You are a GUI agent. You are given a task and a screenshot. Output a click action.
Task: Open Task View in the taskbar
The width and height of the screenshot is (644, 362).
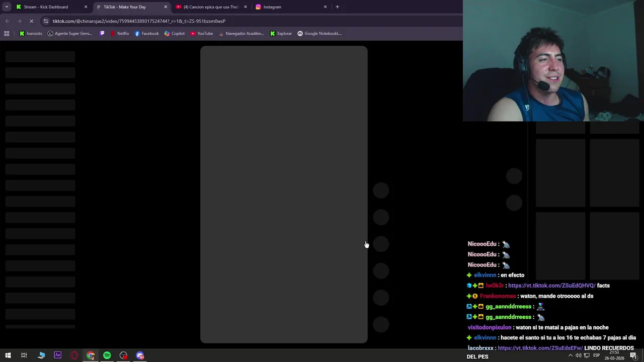pyautogui.click(x=24, y=355)
